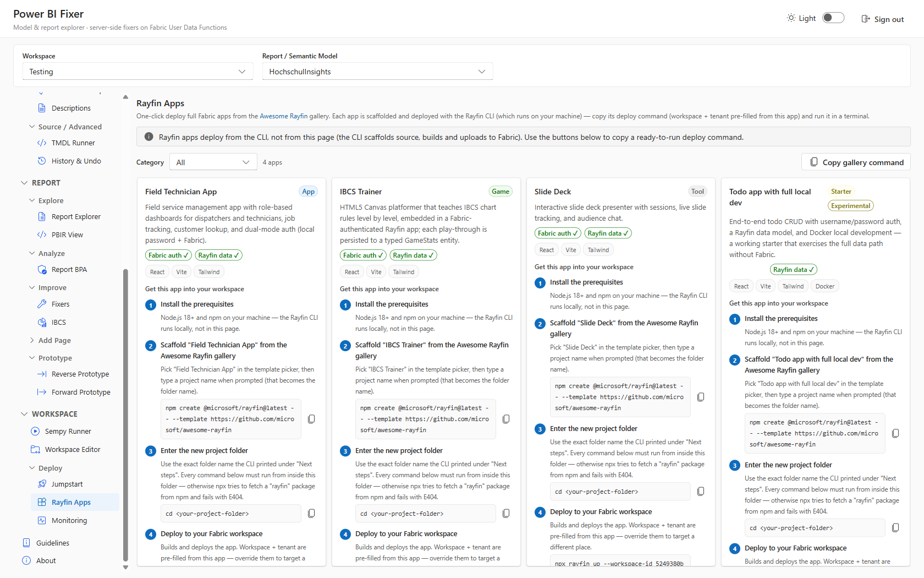
Task: Open TMDL Runner from the sidebar
Action: pos(73,143)
